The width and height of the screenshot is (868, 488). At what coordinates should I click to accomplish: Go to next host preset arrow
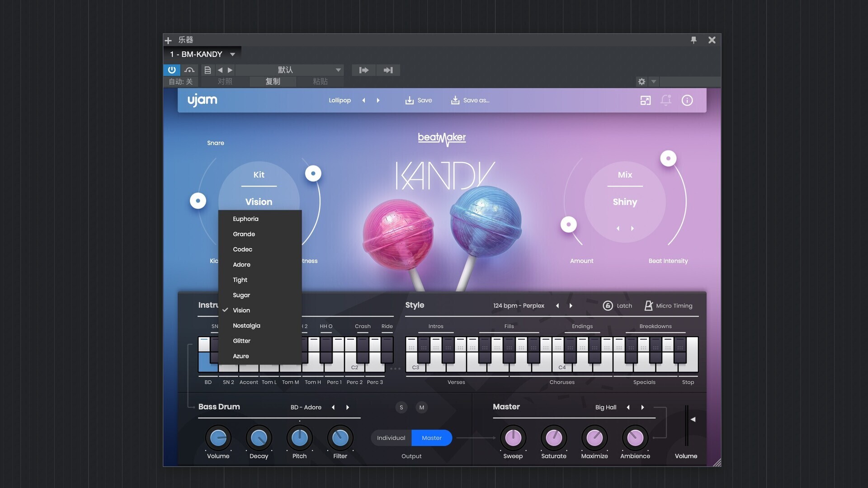230,70
